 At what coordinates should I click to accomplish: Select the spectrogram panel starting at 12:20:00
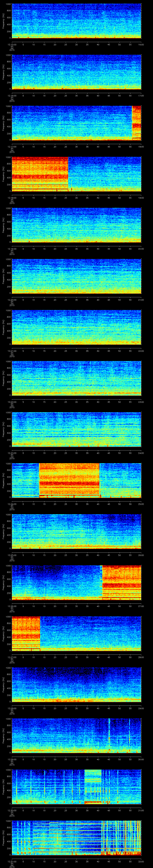76,276
